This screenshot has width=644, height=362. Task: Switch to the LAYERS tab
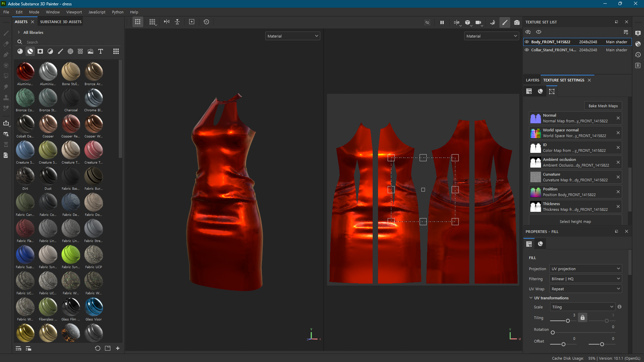(x=532, y=80)
